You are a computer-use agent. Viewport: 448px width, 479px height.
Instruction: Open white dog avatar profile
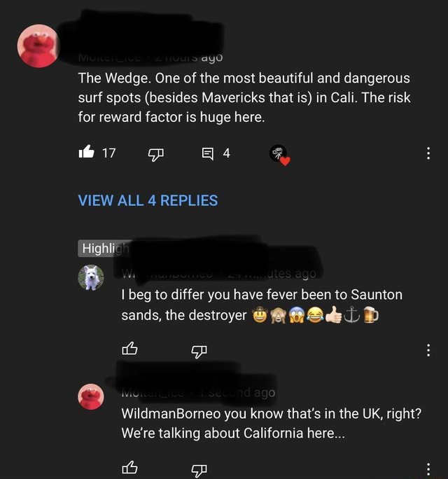point(91,277)
